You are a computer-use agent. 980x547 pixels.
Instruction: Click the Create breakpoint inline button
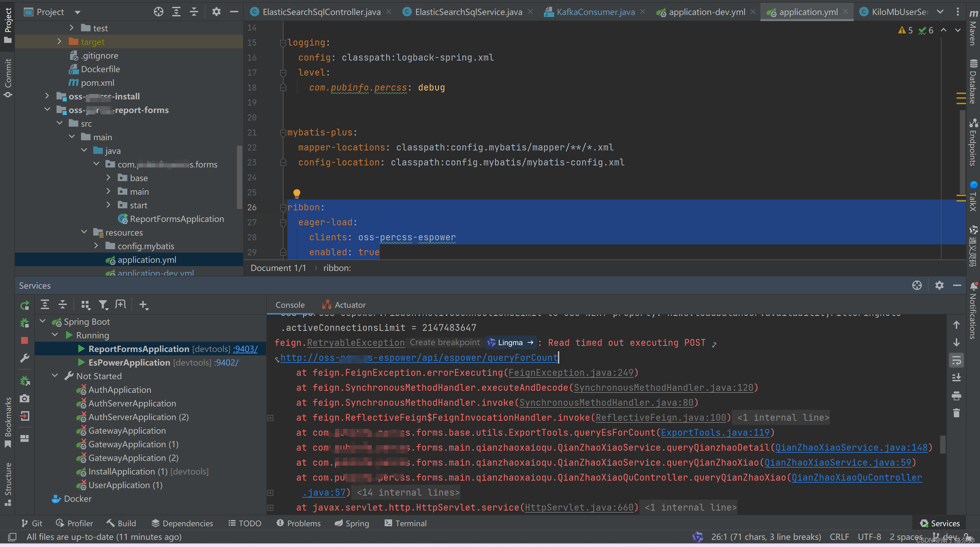445,342
